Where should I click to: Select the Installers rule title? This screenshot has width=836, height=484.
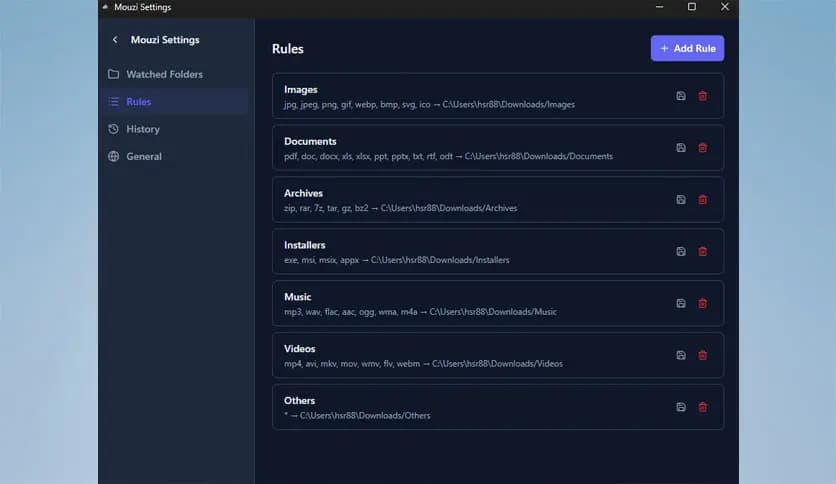(304, 245)
